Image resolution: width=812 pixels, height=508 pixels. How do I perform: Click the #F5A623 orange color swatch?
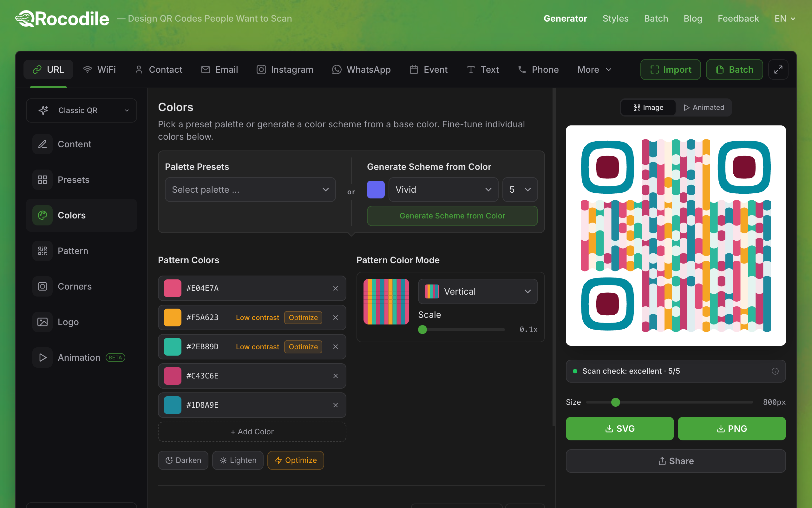click(173, 317)
